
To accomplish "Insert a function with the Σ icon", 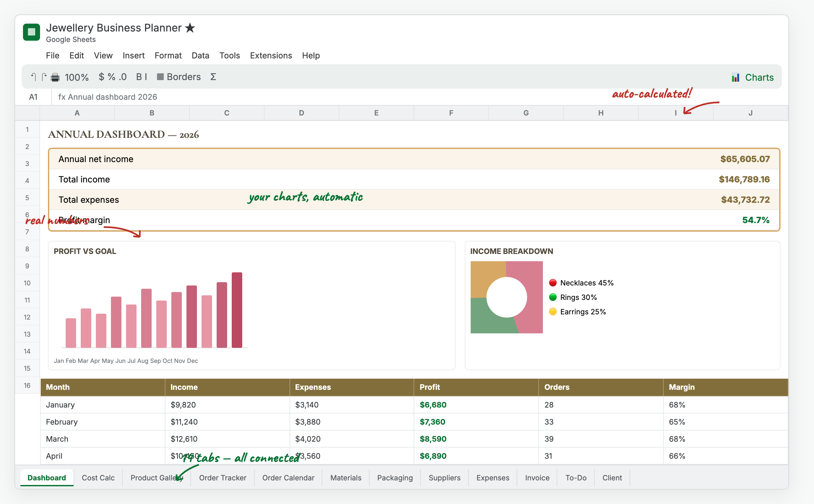I will (213, 77).
